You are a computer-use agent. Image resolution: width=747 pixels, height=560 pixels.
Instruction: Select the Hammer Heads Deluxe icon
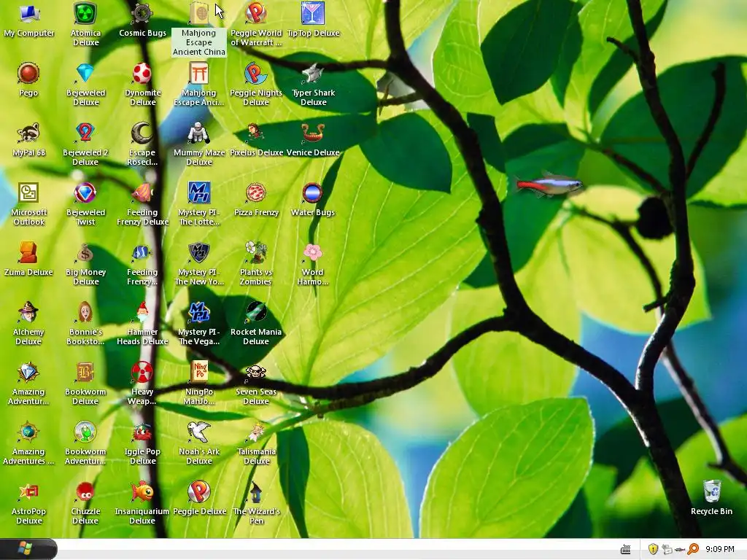(x=142, y=313)
